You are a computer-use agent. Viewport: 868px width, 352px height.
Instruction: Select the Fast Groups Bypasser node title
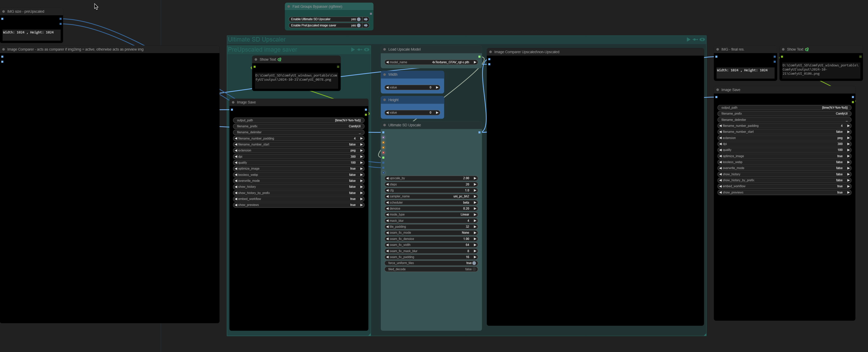coord(317,6)
